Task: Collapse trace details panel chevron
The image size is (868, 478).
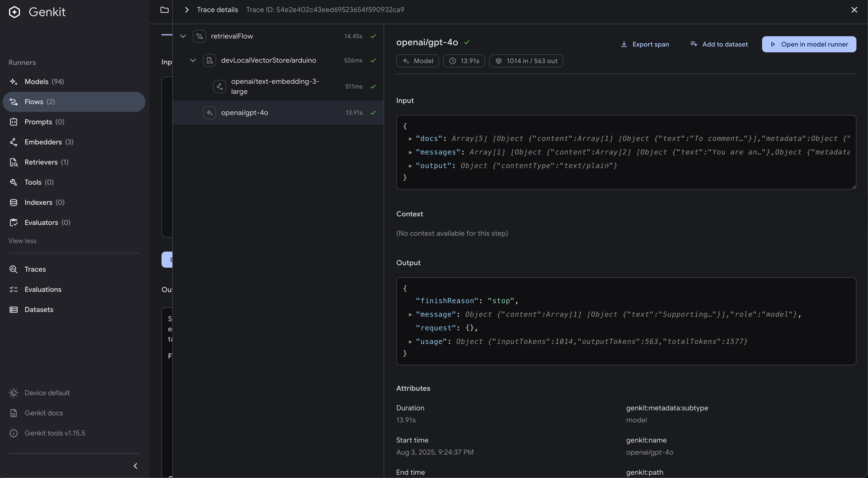Action: click(x=187, y=10)
